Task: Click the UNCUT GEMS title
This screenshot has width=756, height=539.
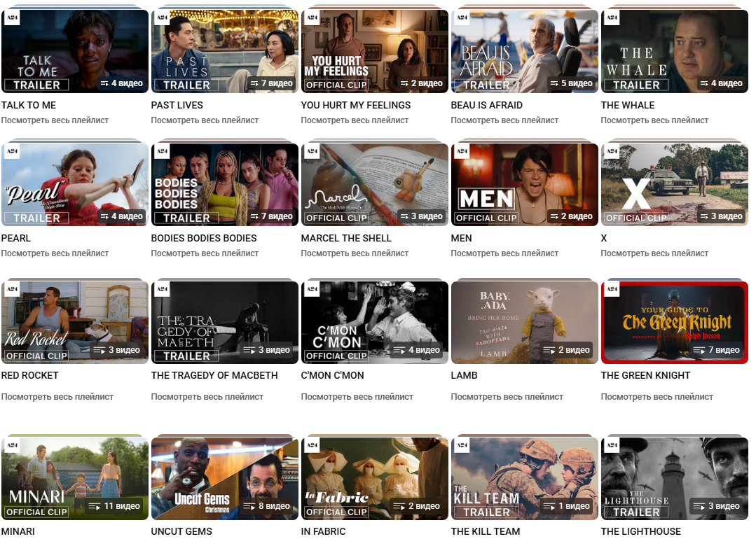Action: click(x=181, y=531)
